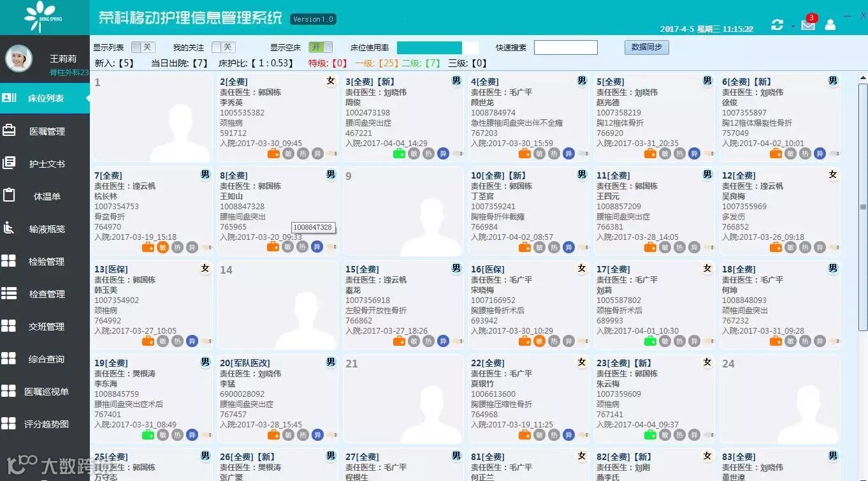Screen dimensions: 868x481
Task: Click the clipboard icon beside 体温单
Action: (9, 195)
